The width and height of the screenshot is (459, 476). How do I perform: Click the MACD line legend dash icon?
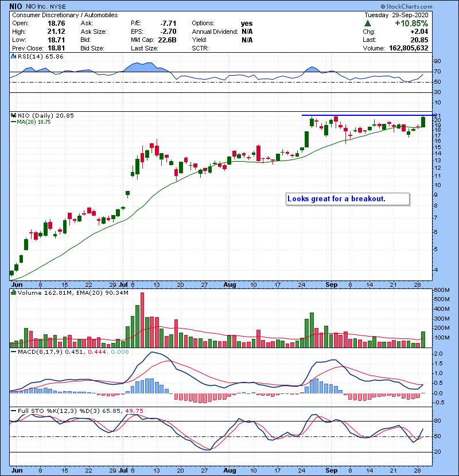[13, 352]
